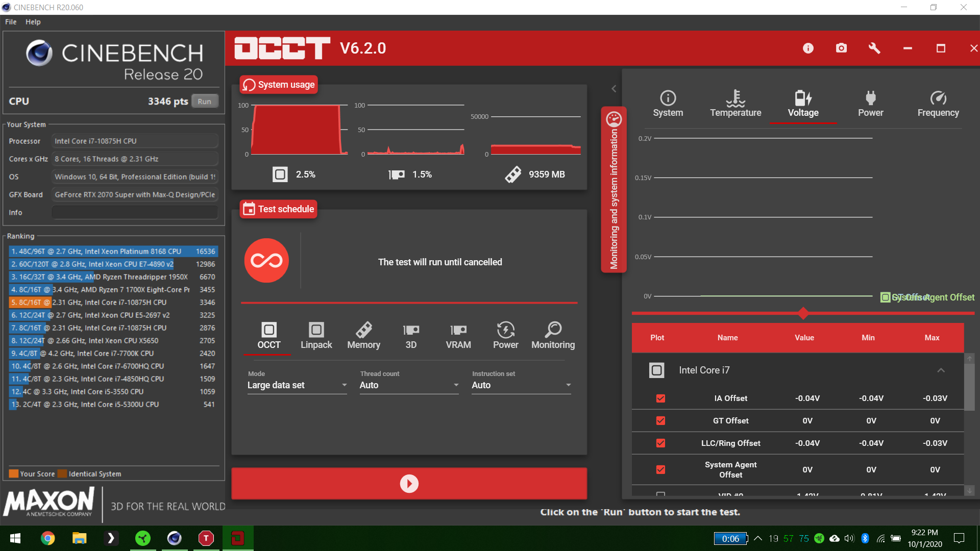Select the 3D test
The height and width of the screenshot is (551, 980).
tap(411, 336)
